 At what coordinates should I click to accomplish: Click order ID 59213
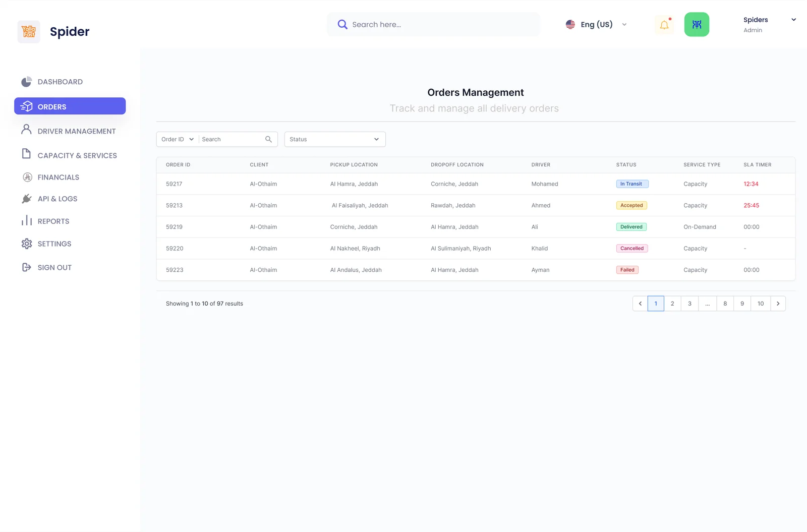174,205
